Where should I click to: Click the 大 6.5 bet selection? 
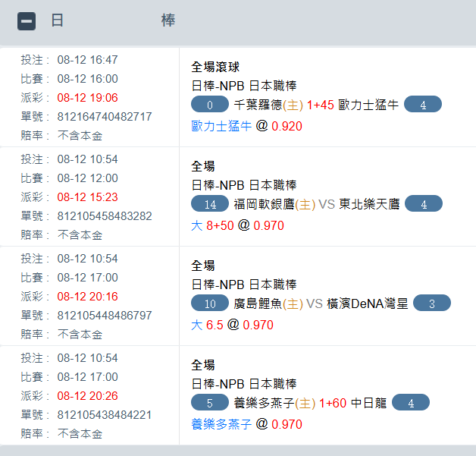click(206, 325)
